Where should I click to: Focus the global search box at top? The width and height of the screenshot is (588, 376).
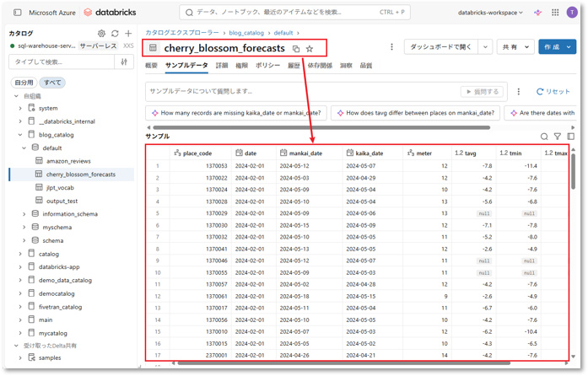tap(294, 13)
